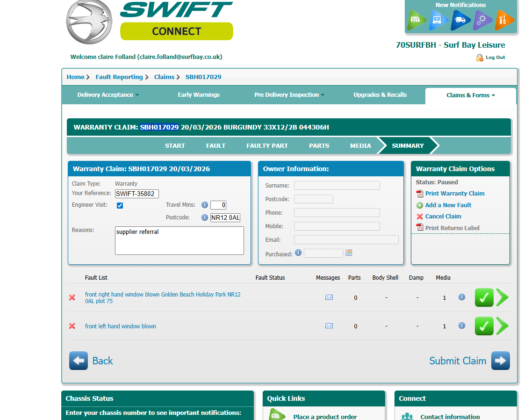This screenshot has height=420, width=531.
Task: Open the front left hand window blown link
Action: pos(121,326)
